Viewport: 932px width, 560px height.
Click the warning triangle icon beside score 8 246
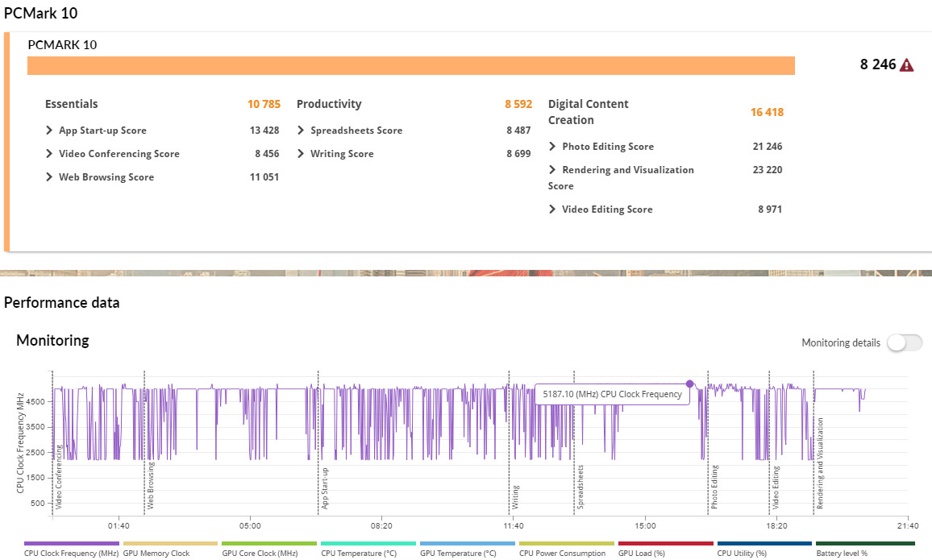pos(907,65)
